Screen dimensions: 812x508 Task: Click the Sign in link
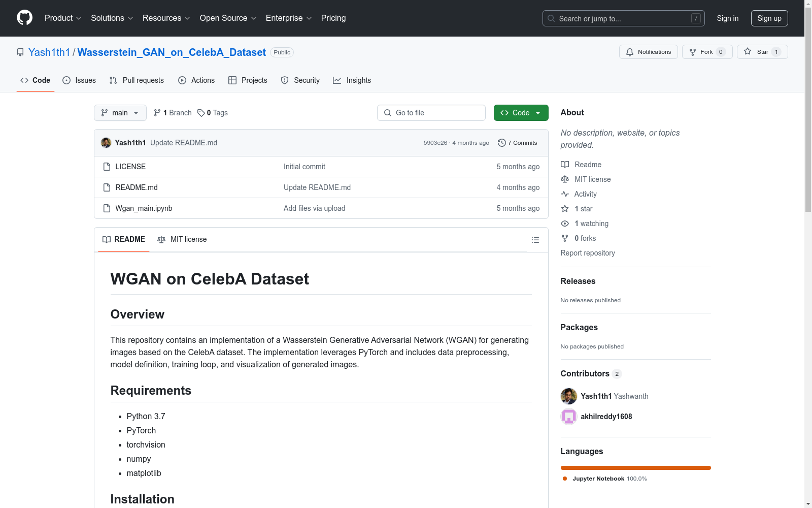pyautogui.click(x=727, y=18)
